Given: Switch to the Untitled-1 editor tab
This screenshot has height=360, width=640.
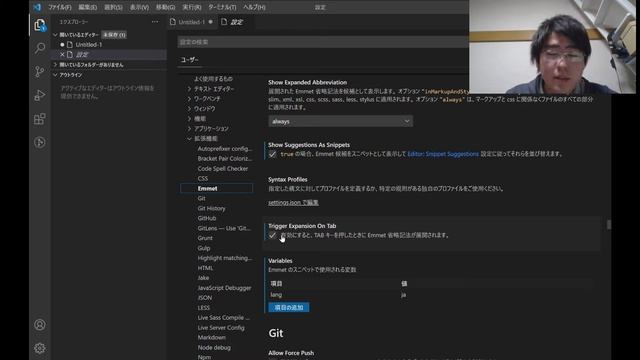Looking at the screenshot, I should coord(191,22).
